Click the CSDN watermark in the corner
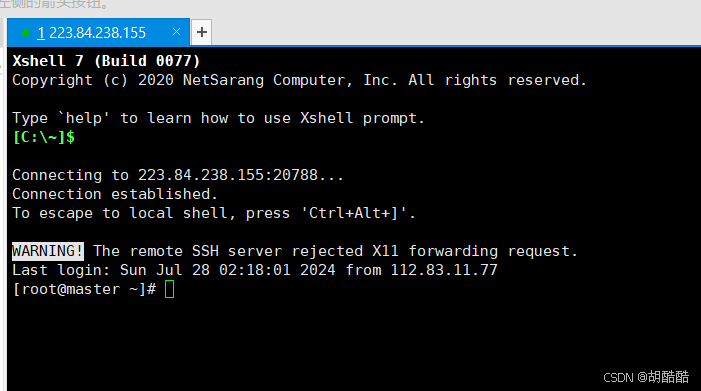Viewport: 701px width, 391px height. 646,377
